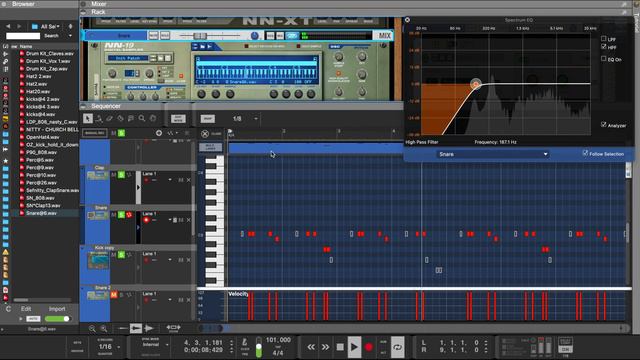The width and height of the screenshot is (640, 360).
Task: Open the Internal sync mode dropdown
Action: click(x=167, y=344)
